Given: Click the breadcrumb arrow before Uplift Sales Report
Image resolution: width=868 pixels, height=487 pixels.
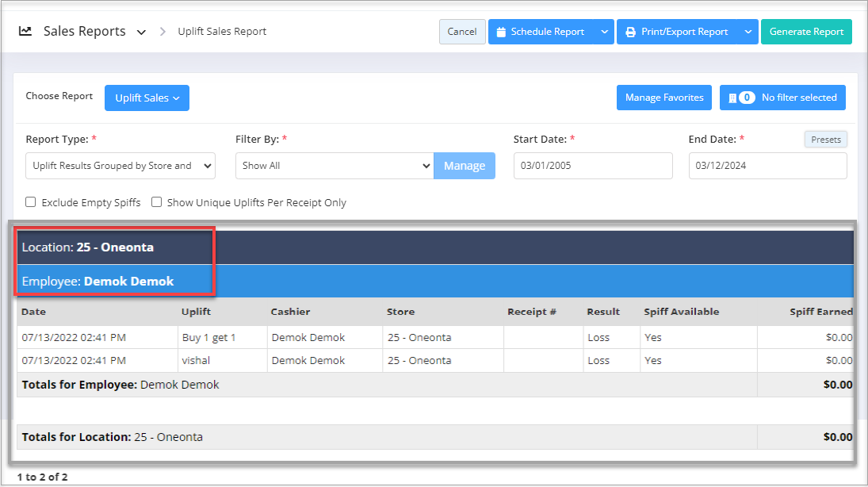Looking at the screenshot, I should 163,32.
